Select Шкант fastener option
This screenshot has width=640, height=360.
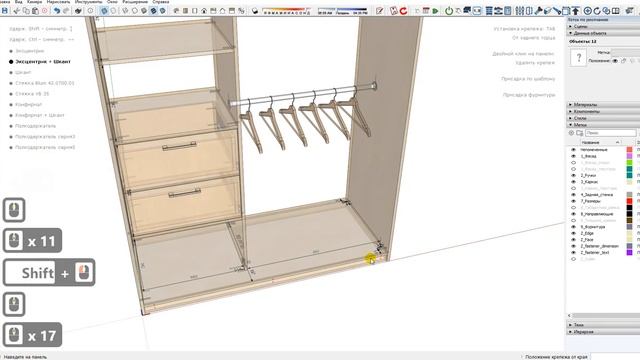point(23,72)
